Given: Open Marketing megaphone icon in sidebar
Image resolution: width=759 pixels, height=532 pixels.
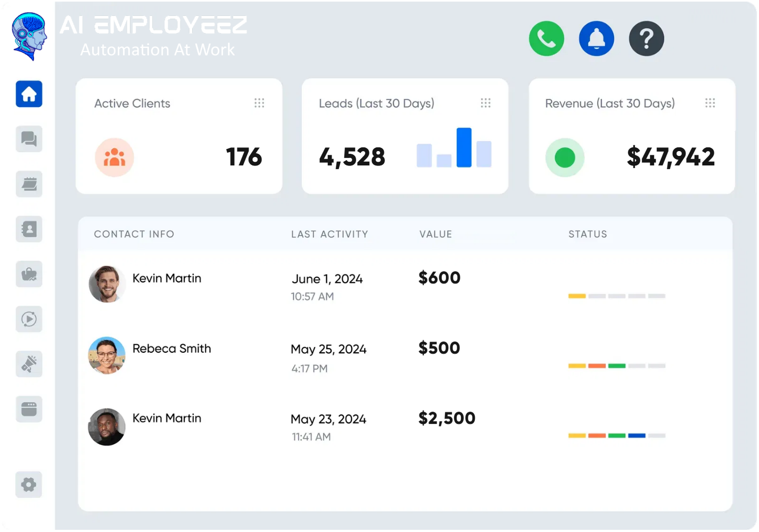Looking at the screenshot, I should [x=29, y=364].
